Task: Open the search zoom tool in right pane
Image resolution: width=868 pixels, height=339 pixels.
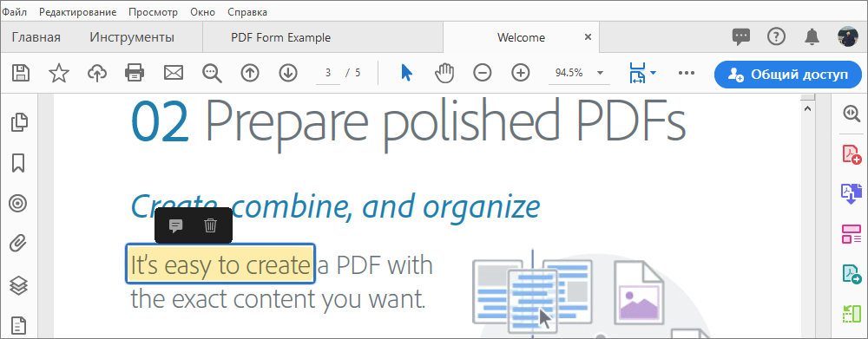Action: point(851,113)
